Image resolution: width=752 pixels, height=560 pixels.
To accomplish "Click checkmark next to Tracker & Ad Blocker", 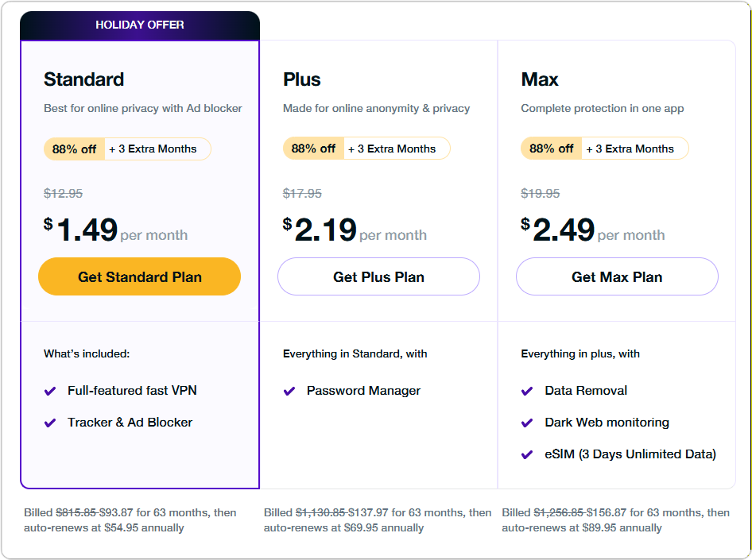I will (50, 423).
